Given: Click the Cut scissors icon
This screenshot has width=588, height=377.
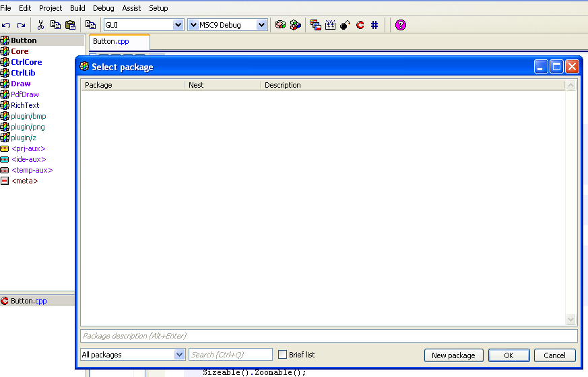Looking at the screenshot, I should click(40, 25).
